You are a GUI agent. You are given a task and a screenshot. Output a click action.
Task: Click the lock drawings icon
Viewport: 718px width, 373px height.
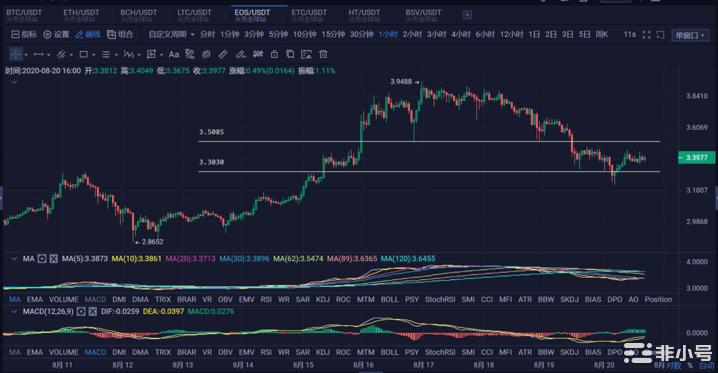click(x=274, y=54)
